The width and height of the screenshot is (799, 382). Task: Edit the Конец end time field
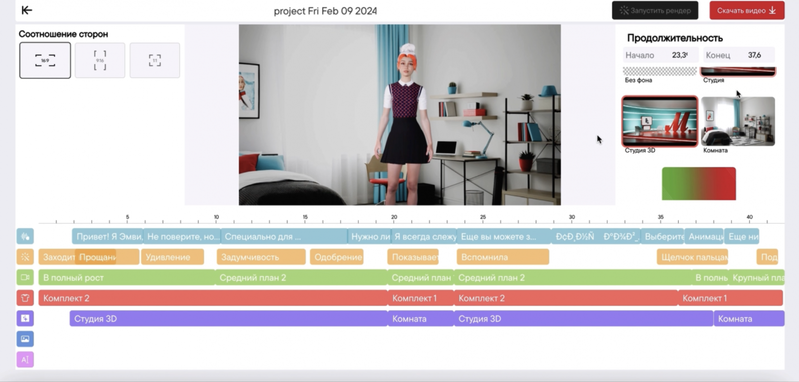[x=739, y=55]
